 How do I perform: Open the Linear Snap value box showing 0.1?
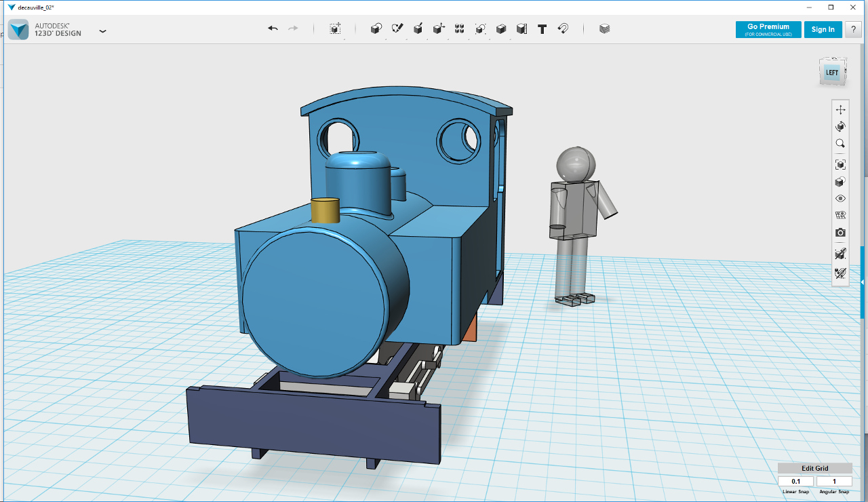[795, 482]
